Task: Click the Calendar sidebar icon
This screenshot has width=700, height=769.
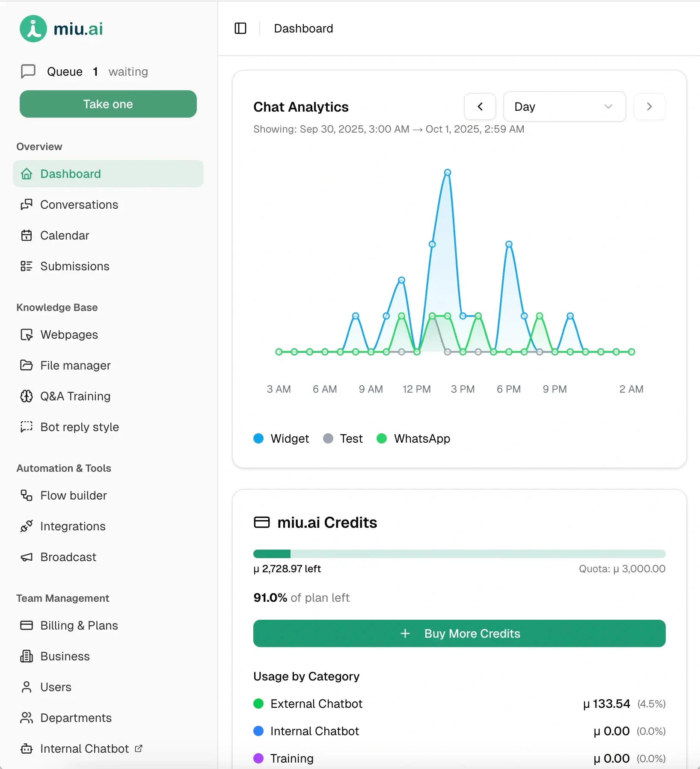Action: pos(27,235)
